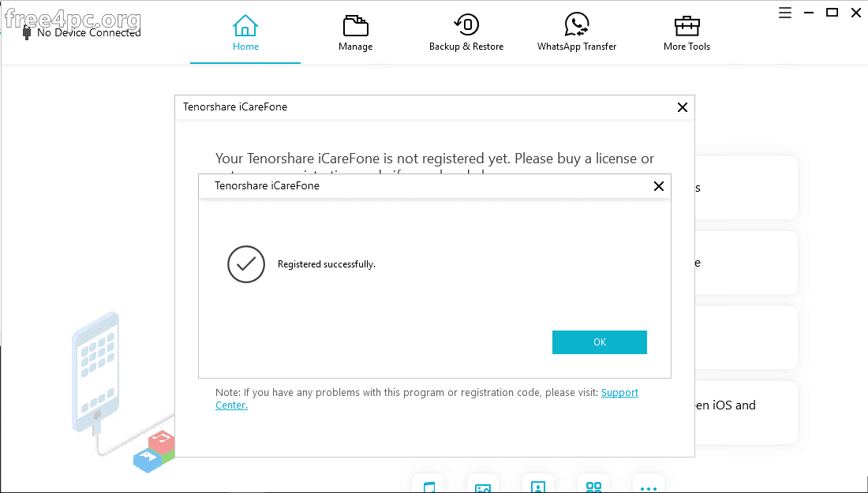Image resolution: width=868 pixels, height=493 pixels.
Task: Click the No Device Connected status
Action: [x=88, y=32]
